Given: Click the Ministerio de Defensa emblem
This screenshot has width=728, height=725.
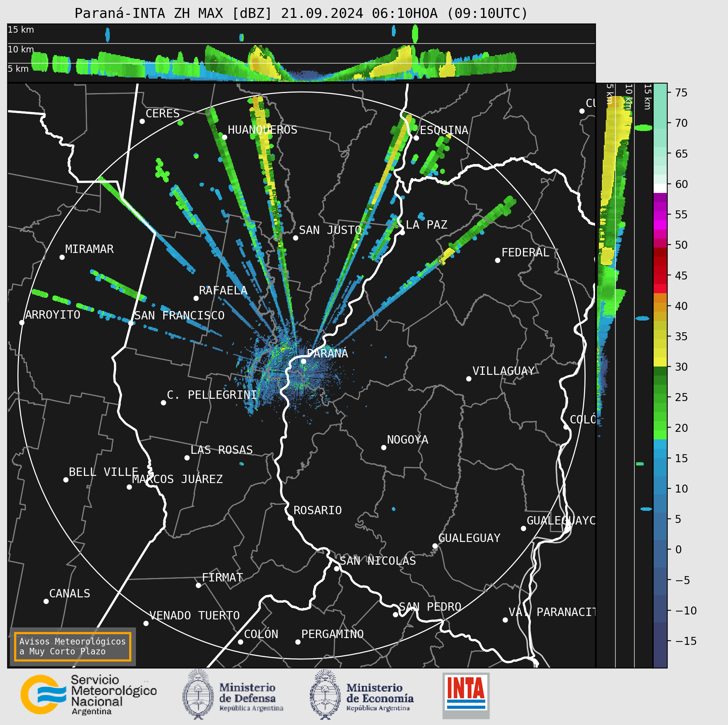Looking at the screenshot, I should [x=197, y=695].
